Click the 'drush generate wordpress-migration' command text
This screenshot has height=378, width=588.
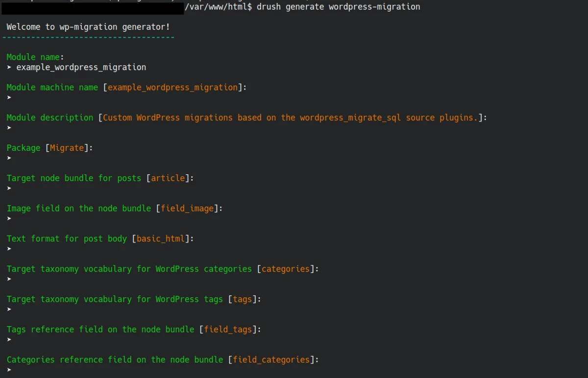(x=339, y=7)
